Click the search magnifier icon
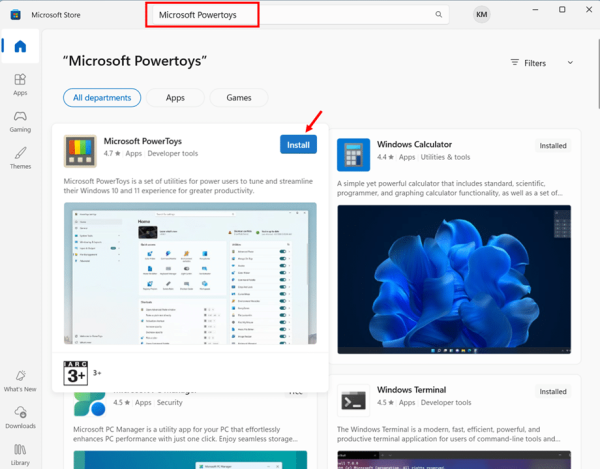Image resolution: width=600 pixels, height=469 pixels. pos(439,15)
